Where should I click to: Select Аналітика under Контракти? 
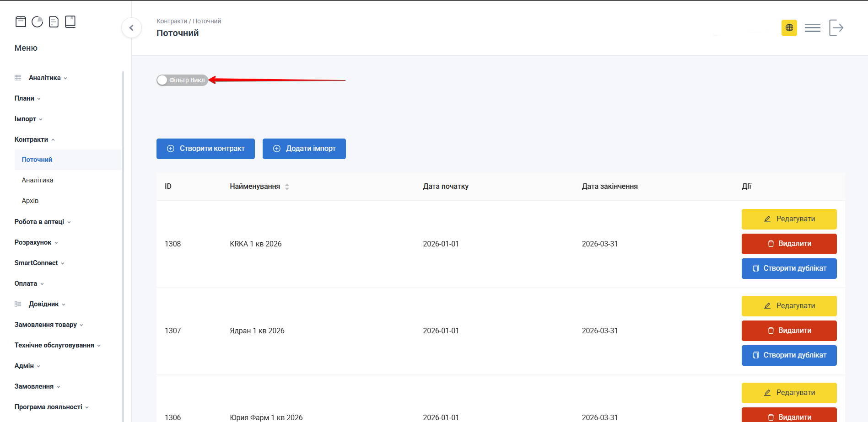pyautogui.click(x=38, y=180)
